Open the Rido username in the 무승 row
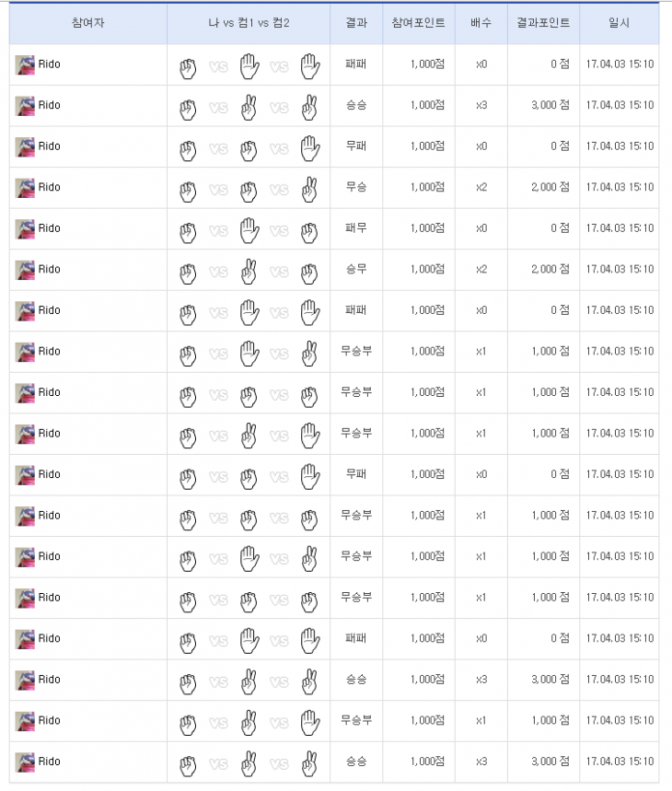 [49, 188]
